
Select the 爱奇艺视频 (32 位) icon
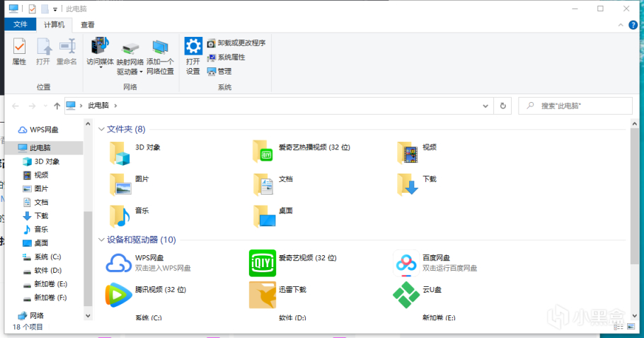tap(263, 263)
